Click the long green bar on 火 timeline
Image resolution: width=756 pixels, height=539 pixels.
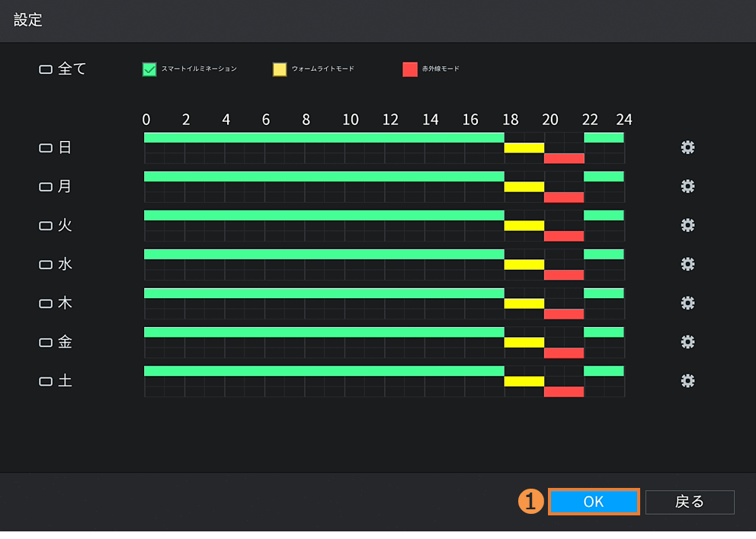(x=324, y=215)
